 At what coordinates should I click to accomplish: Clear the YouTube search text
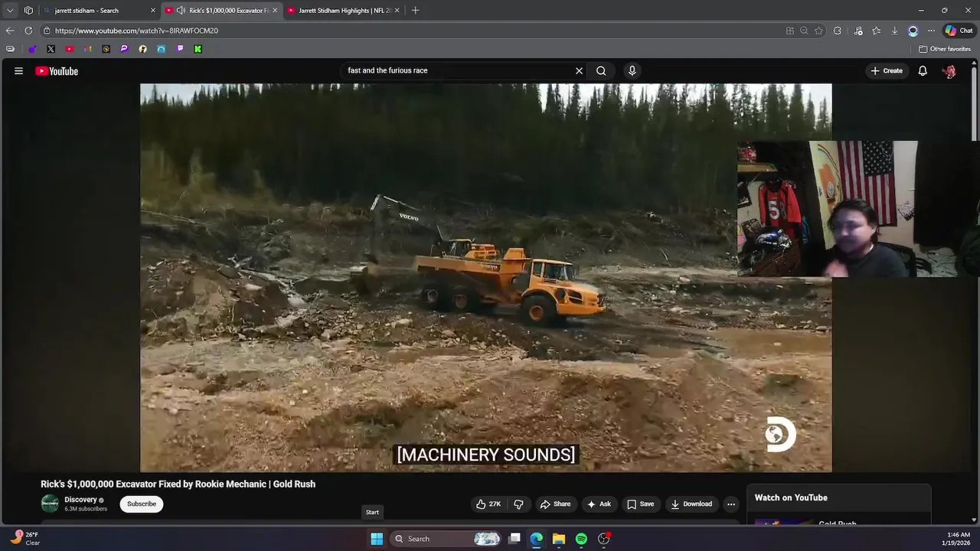[579, 70]
